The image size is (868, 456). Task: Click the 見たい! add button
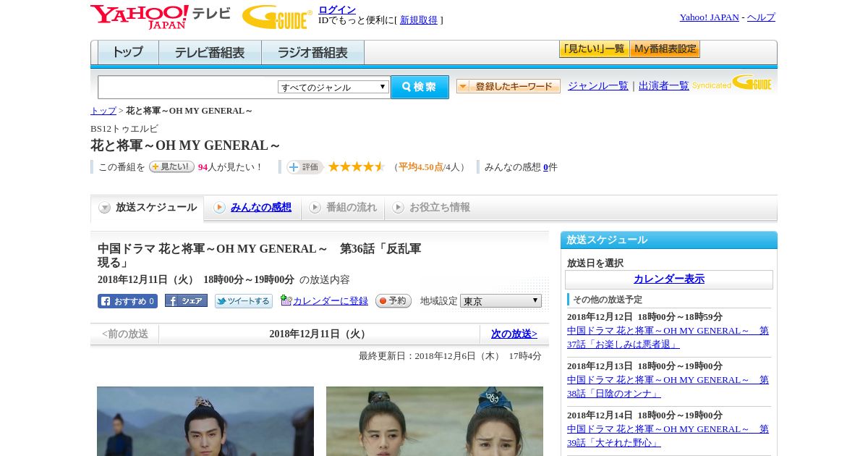click(171, 166)
